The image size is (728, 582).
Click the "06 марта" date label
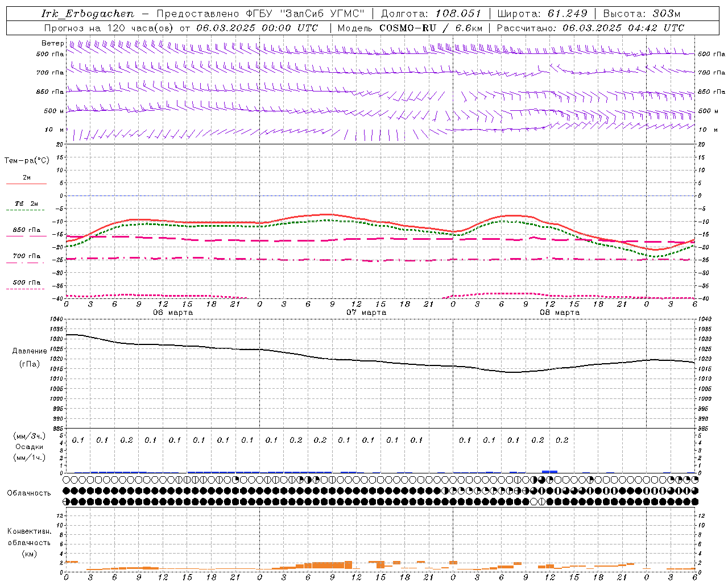(173, 313)
